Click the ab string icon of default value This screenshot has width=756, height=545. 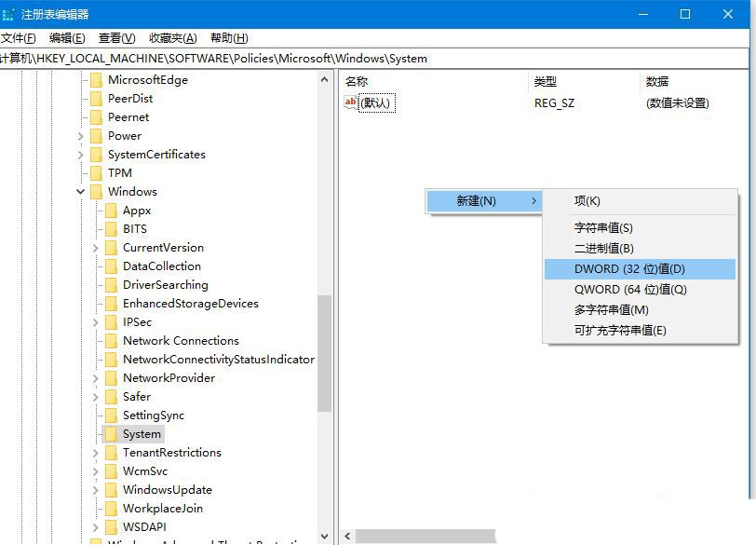pyautogui.click(x=350, y=102)
